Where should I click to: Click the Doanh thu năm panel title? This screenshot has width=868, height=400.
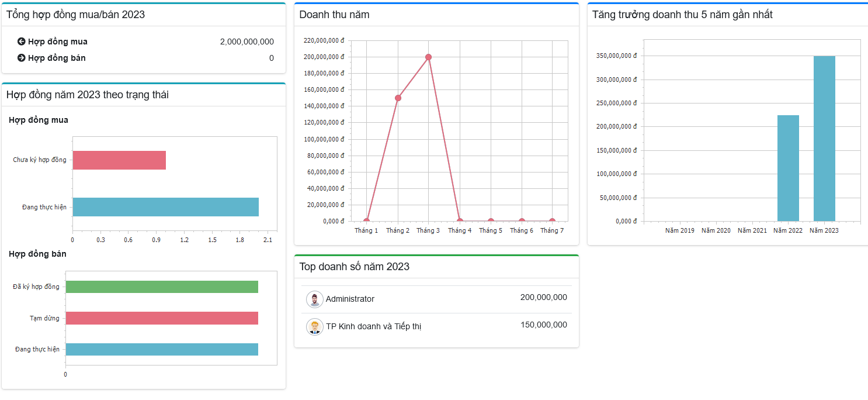point(334,15)
